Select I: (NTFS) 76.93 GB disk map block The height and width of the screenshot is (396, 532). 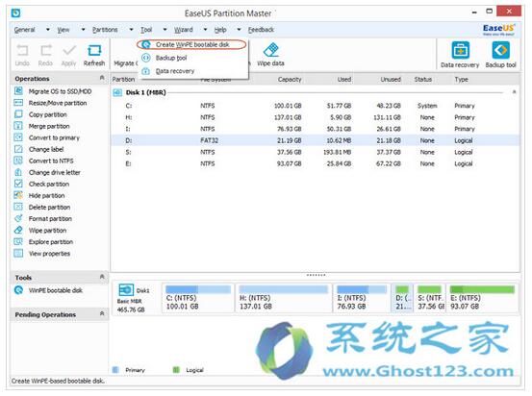click(x=362, y=298)
